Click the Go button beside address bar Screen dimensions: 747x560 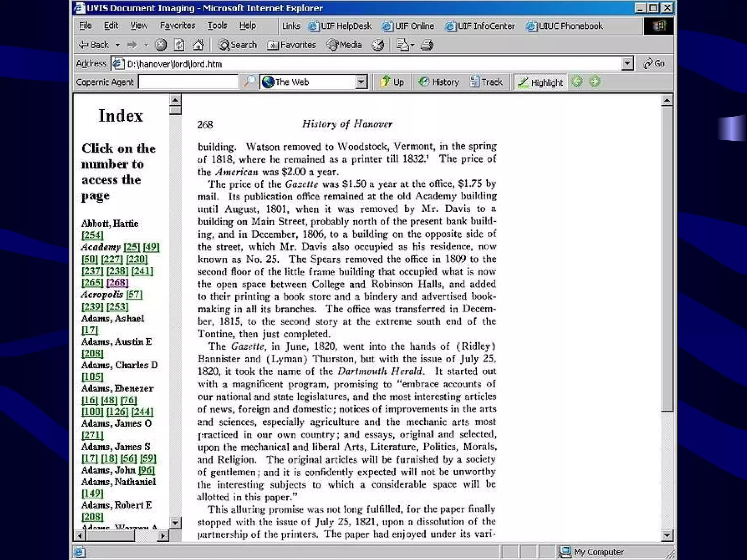tap(654, 63)
